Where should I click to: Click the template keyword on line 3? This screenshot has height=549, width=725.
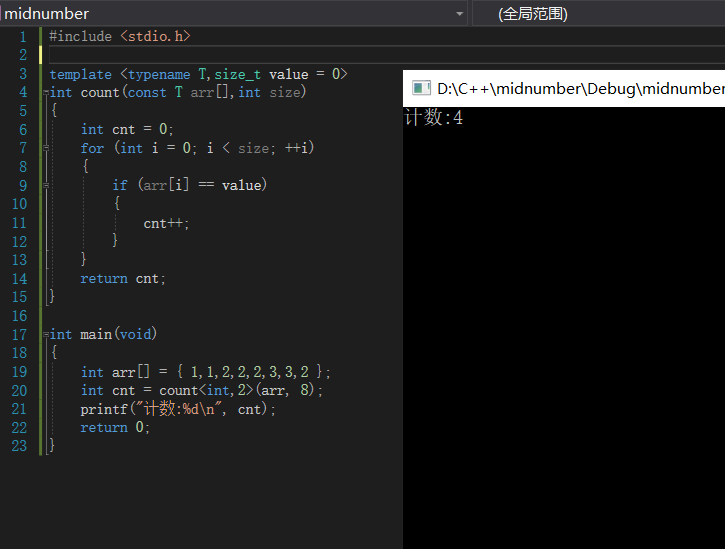coord(80,74)
